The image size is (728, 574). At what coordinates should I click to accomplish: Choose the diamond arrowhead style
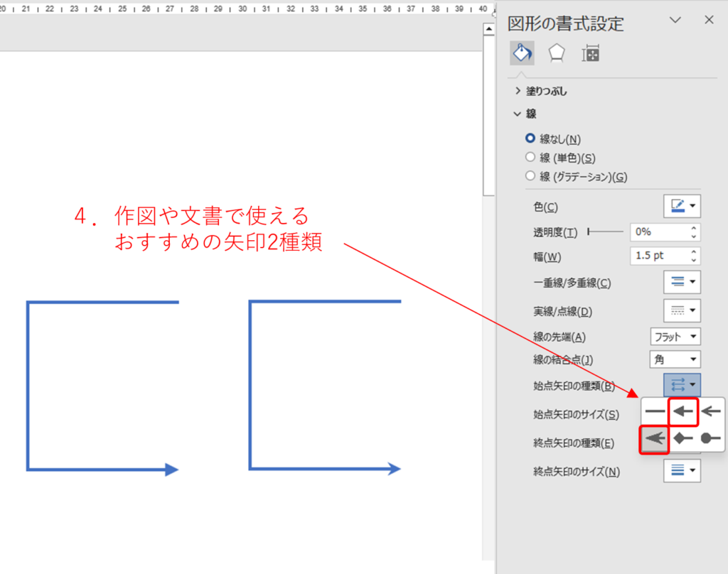(682, 438)
